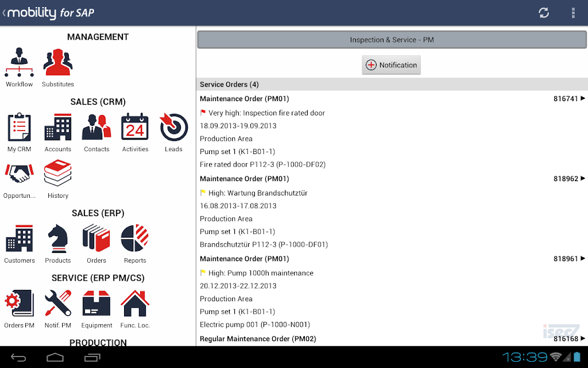Open the Activities calendar icon
The image size is (588, 368).
point(135,127)
